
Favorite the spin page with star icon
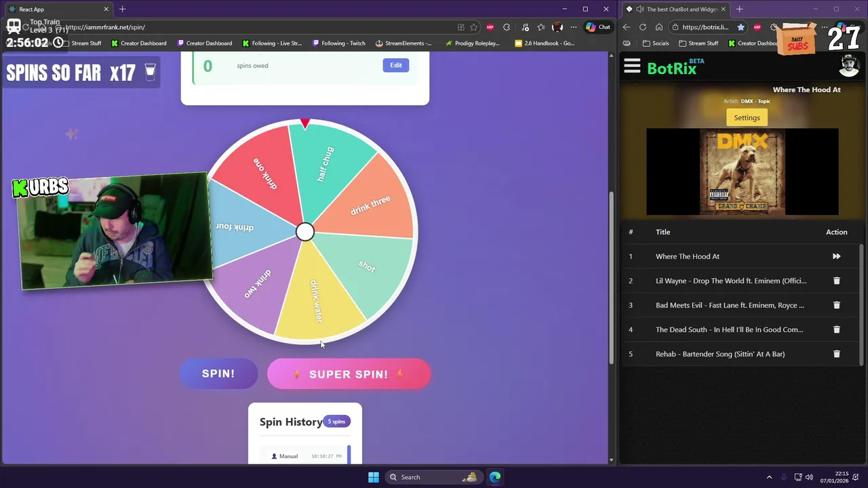pos(473,27)
